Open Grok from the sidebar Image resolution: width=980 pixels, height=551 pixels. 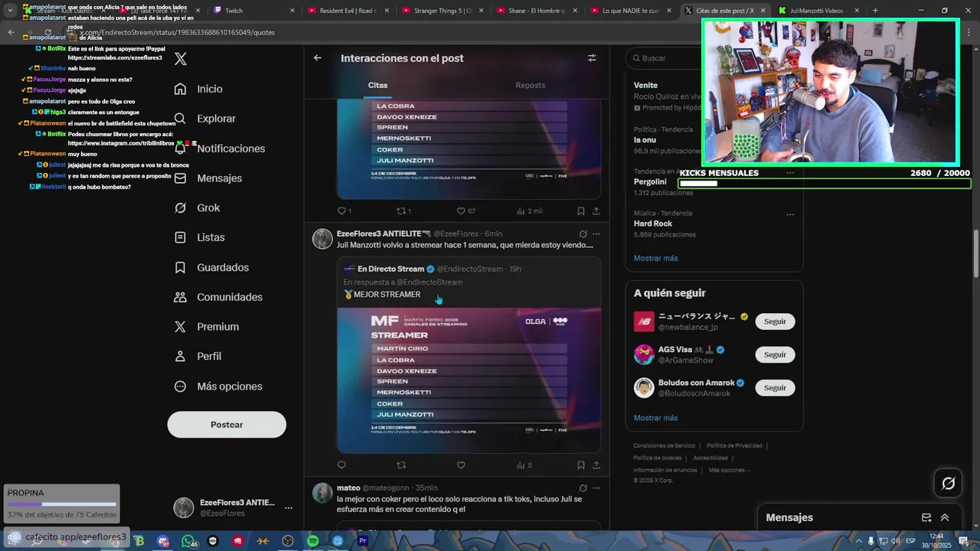[197, 208]
